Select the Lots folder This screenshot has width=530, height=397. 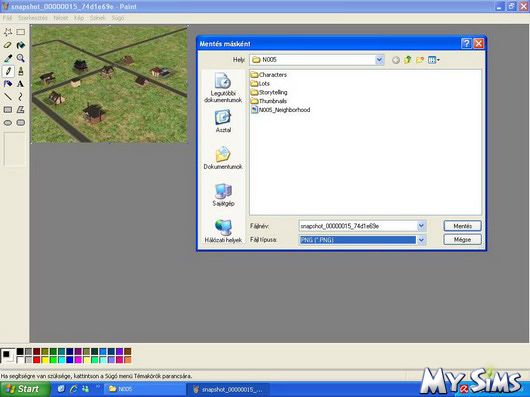[260, 83]
